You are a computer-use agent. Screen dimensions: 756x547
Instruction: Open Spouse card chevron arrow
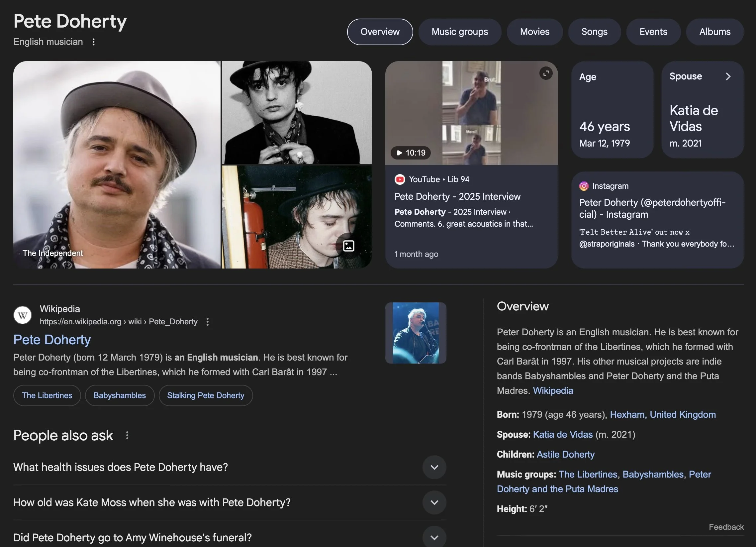(728, 76)
